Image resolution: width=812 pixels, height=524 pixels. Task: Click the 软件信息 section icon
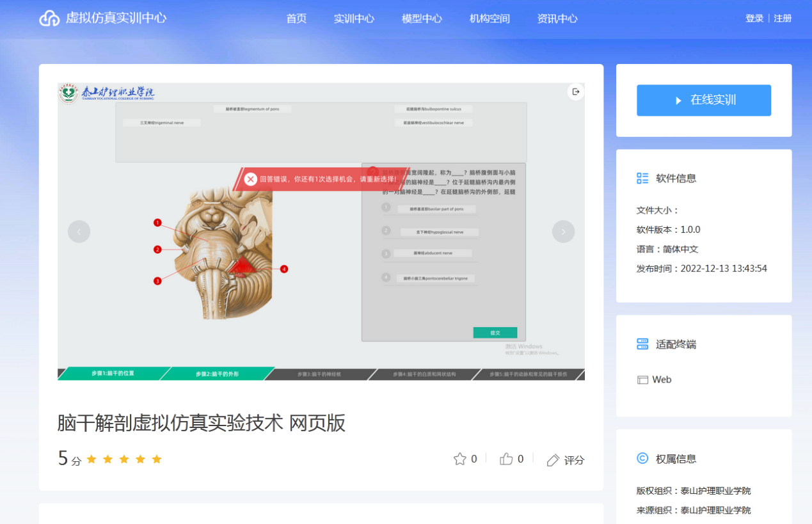click(642, 179)
